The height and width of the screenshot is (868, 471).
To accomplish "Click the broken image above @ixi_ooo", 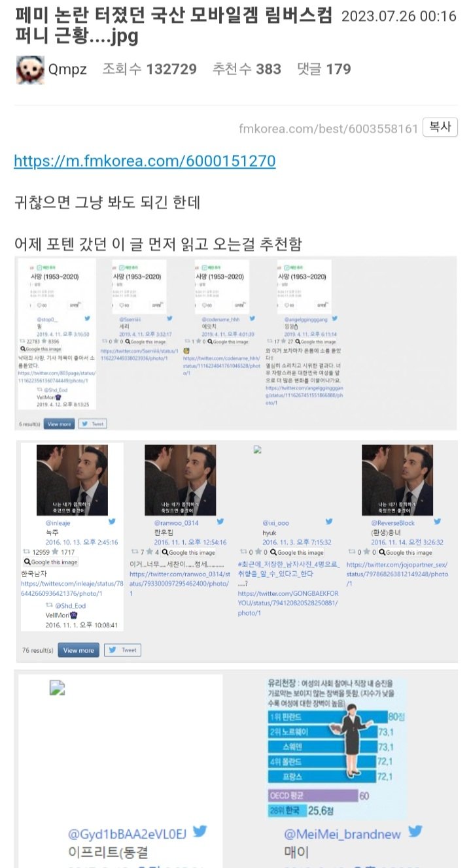I will (257, 450).
